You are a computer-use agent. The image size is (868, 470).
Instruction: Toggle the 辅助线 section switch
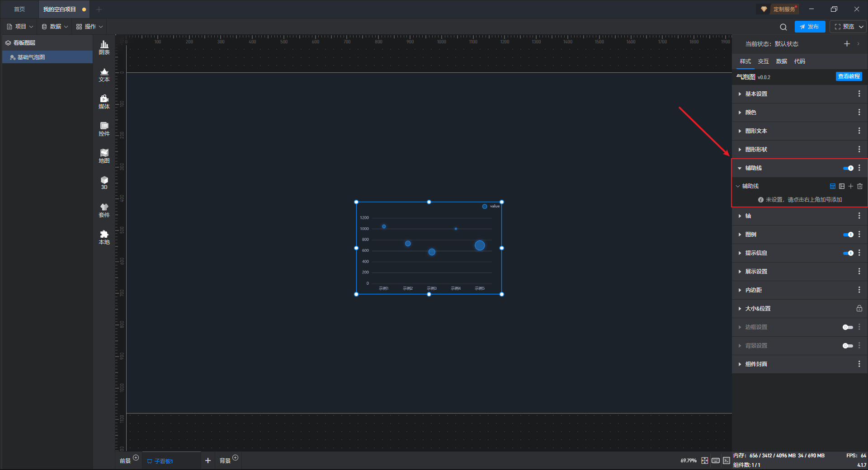[848, 168]
